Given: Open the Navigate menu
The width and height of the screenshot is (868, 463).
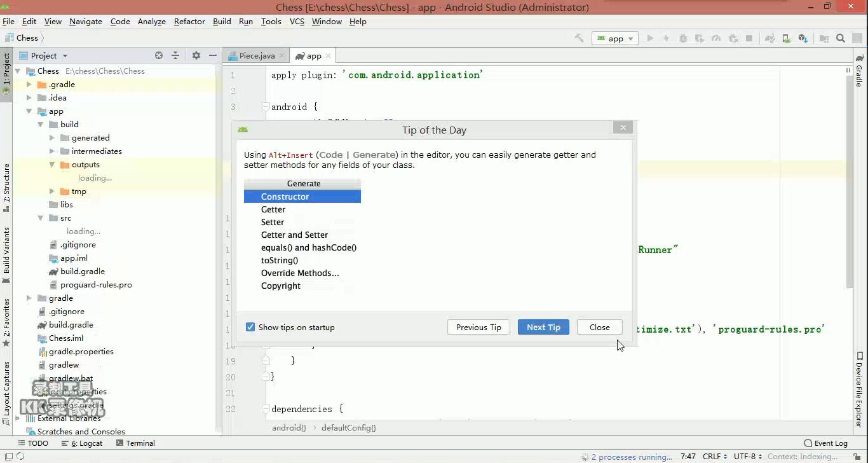Looking at the screenshot, I should (86, 21).
